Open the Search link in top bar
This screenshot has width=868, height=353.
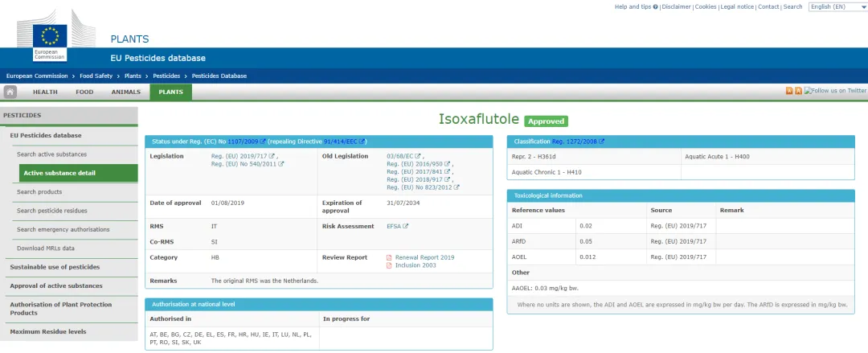click(x=792, y=6)
